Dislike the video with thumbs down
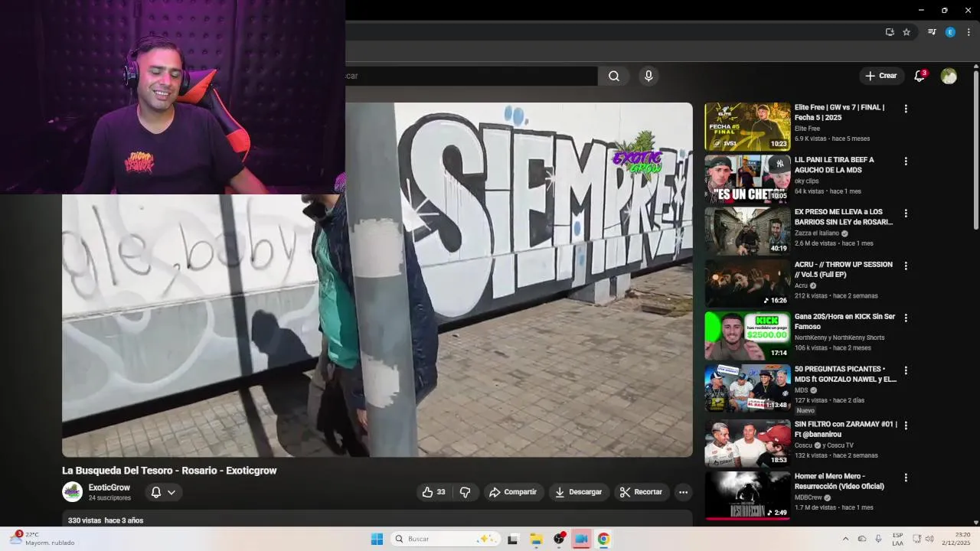Image resolution: width=980 pixels, height=551 pixels. 465,492
